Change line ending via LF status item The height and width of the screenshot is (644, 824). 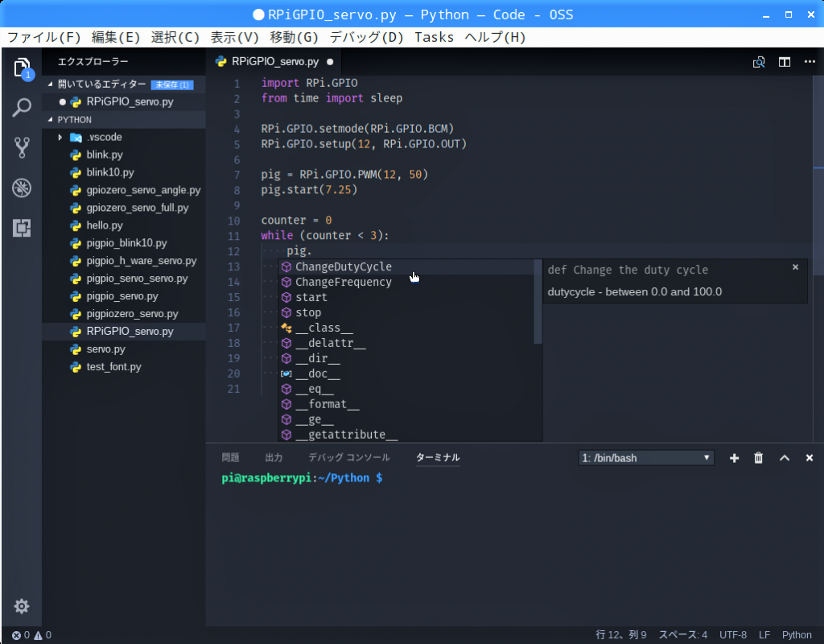pyautogui.click(x=764, y=635)
